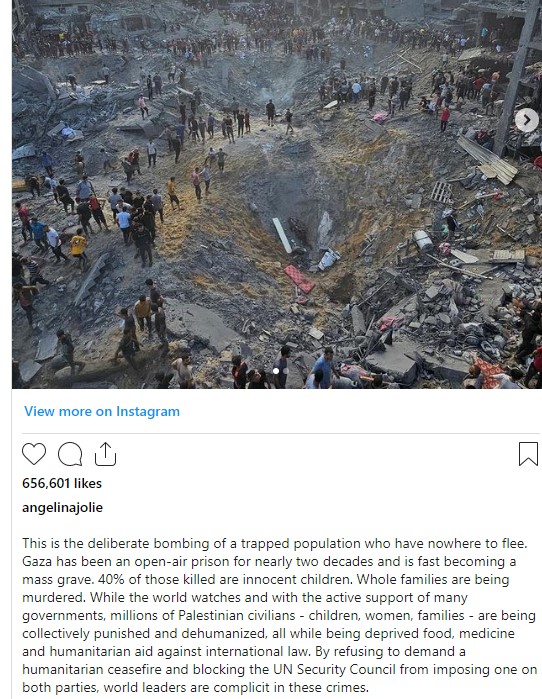
Task: View who liked via '656,601 likes'
Action: [62, 483]
